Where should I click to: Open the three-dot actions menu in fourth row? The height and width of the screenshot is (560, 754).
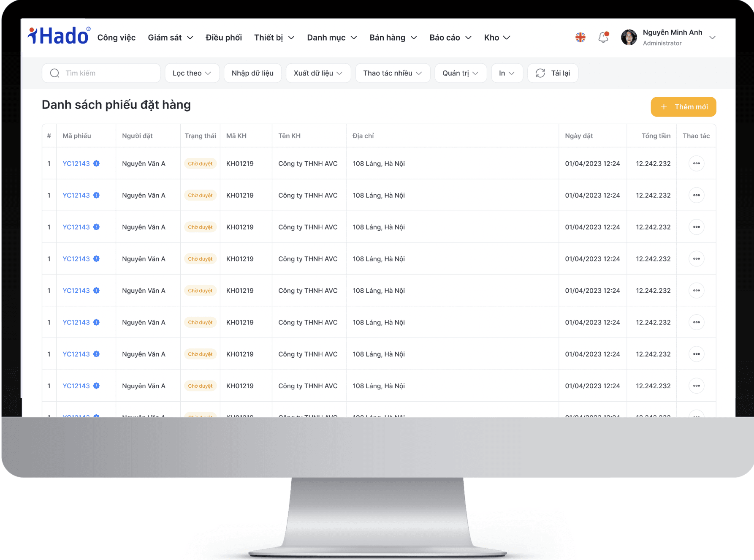[x=696, y=259]
